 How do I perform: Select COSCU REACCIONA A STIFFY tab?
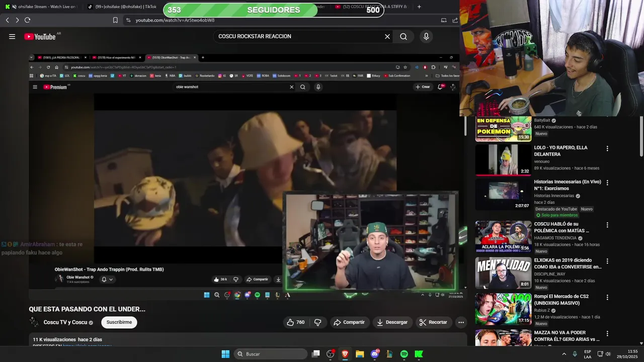(371, 7)
